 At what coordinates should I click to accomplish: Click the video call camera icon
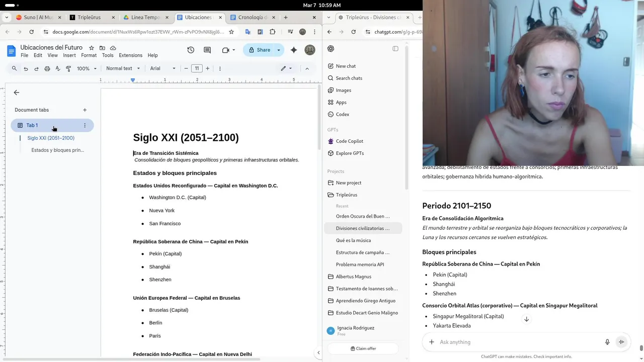point(225,50)
